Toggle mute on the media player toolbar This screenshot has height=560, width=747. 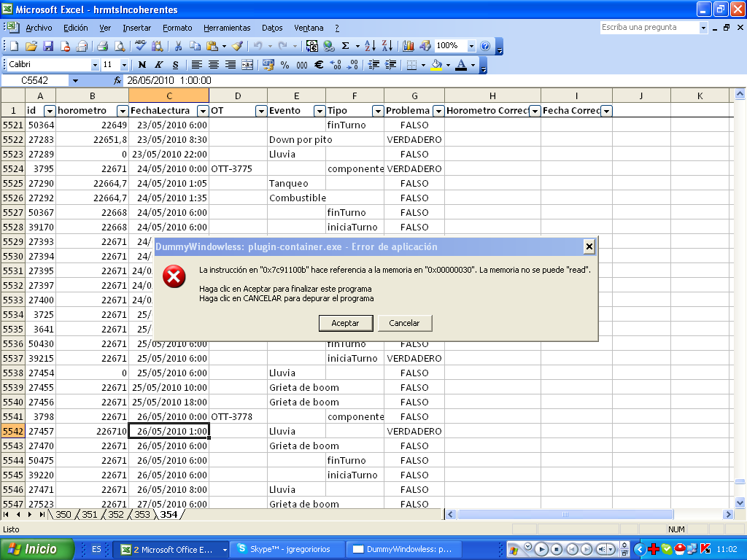(602, 549)
